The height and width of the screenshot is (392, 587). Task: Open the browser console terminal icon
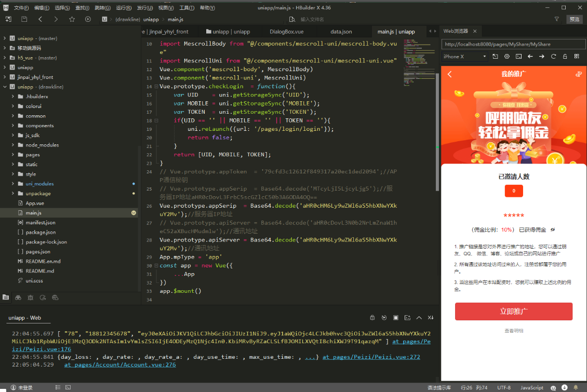[518, 57]
